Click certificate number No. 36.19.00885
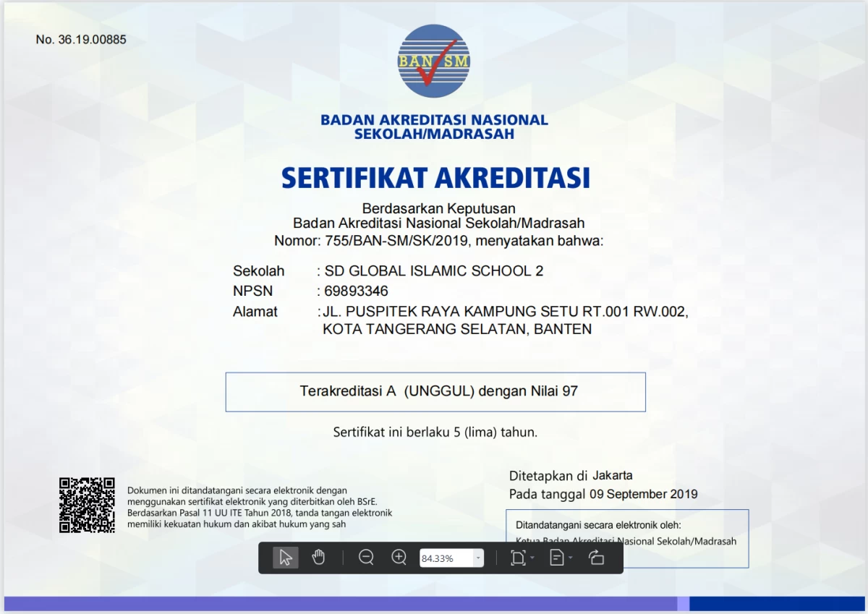The height and width of the screenshot is (614, 868). point(81,40)
